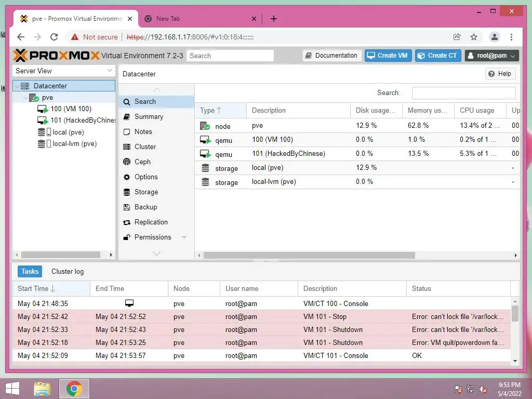
Task: Select the pve node in tree
Action: (64, 97)
